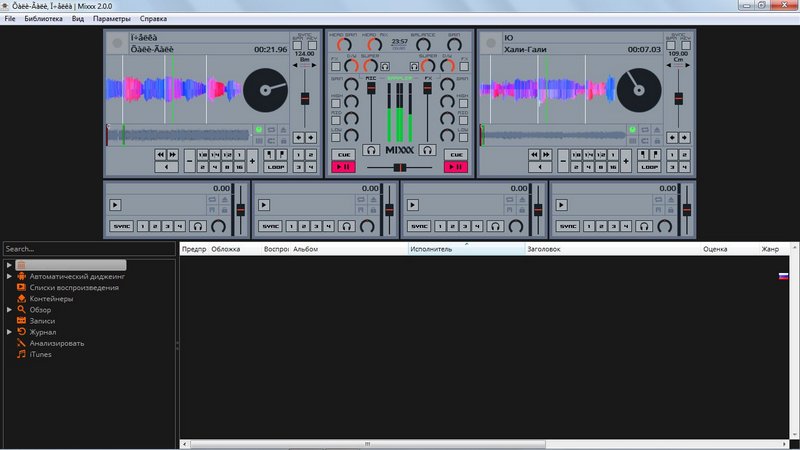Toggle right channel HIGH kill checkbox
Image resolution: width=800 pixels, height=450 pixels.
464,104
